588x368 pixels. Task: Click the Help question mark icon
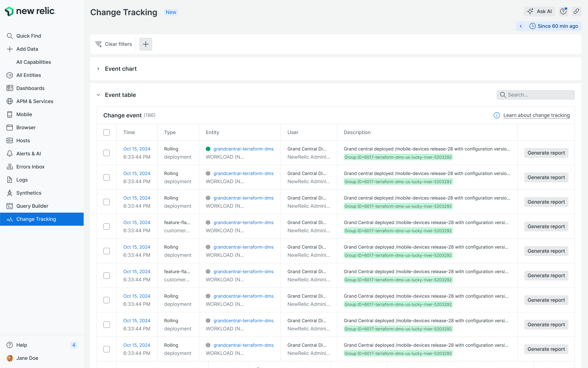[10, 345]
